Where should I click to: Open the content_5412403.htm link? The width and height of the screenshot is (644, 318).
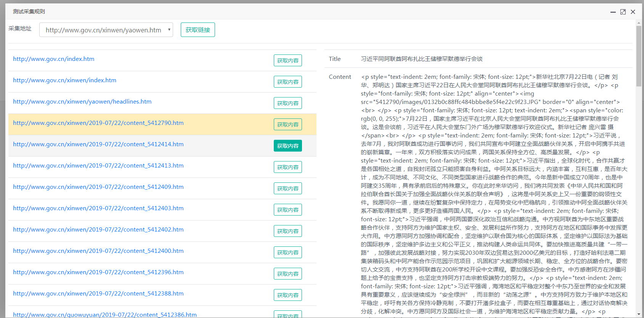pos(98,208)
